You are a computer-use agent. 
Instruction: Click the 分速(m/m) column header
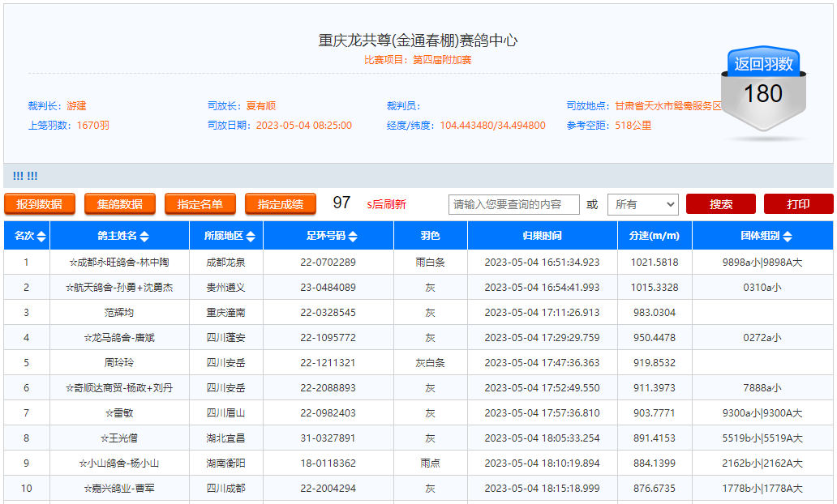click(654, 236)
